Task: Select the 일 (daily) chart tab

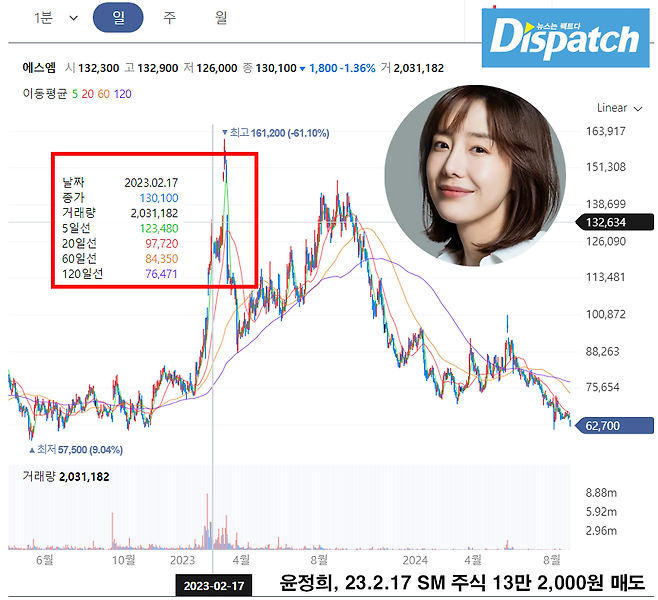Action: click(119, 19)
